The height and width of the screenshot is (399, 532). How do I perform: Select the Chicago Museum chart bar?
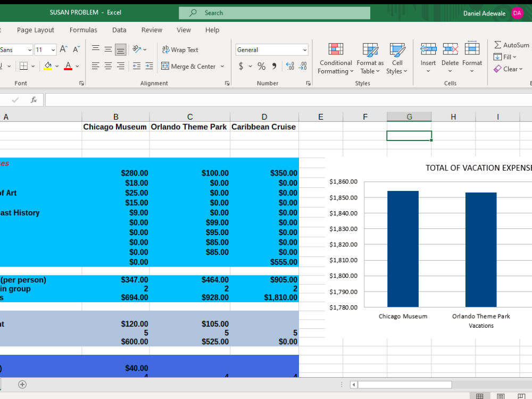coord(403,248)
